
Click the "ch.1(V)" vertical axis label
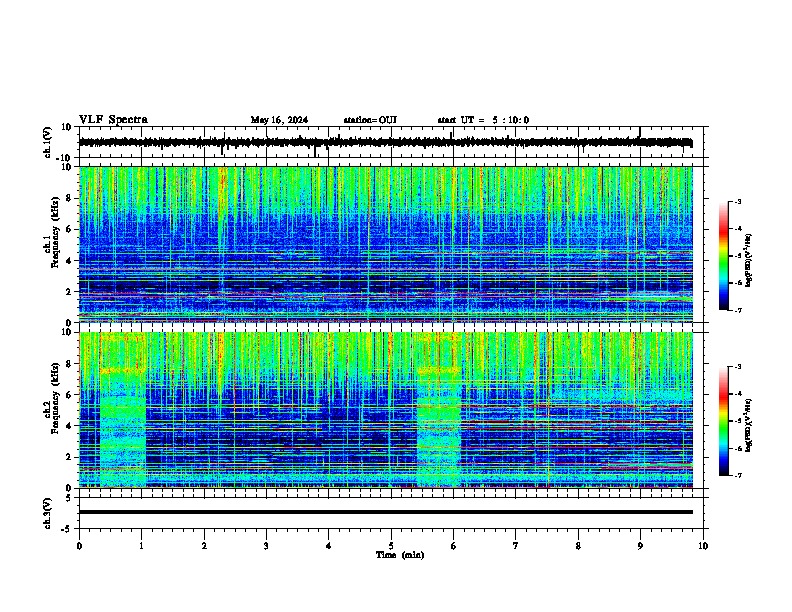point(48,142)
